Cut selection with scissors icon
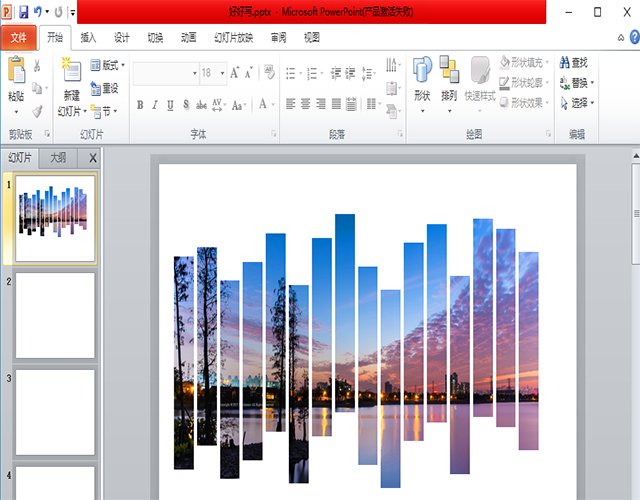 coord(37,65)
